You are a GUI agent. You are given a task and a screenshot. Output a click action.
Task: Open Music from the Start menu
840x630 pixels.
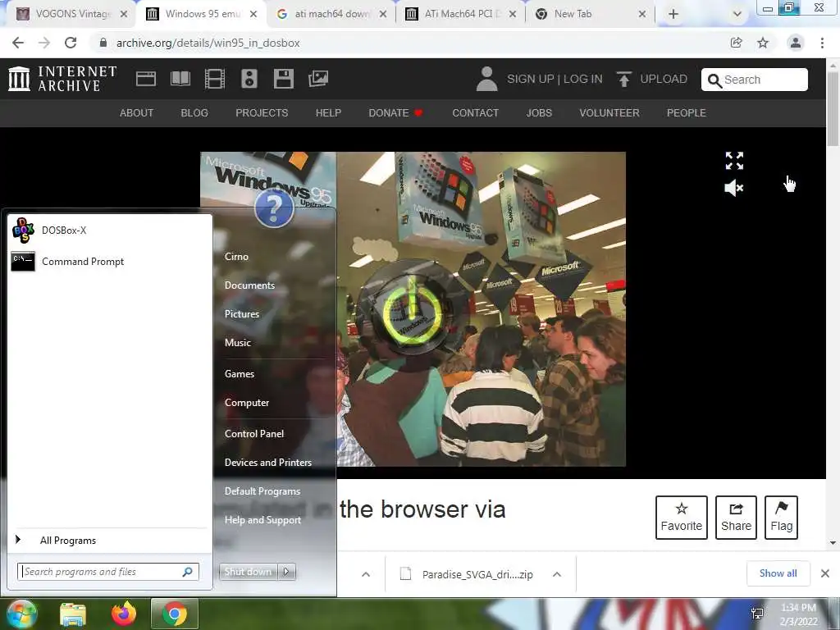click(x=237, y=342)
